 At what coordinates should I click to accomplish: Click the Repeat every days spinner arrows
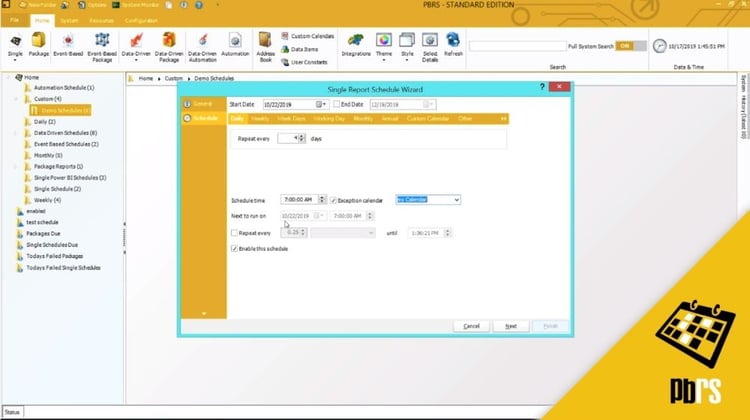click(302, 138)
